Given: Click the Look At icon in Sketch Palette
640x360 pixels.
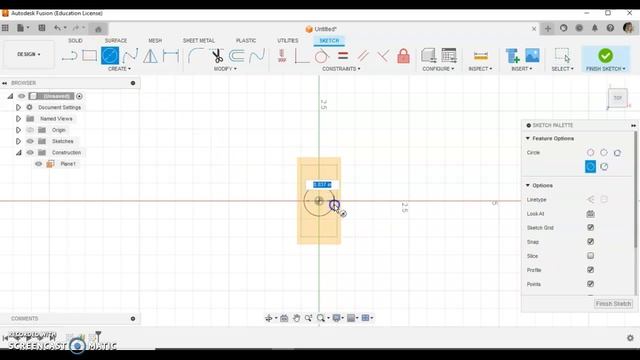Looking at the screenshot, I should 590,214.
